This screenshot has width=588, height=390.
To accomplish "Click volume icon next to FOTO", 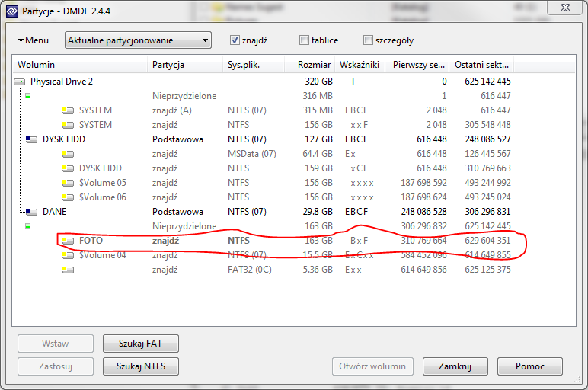I will point(68,241).
